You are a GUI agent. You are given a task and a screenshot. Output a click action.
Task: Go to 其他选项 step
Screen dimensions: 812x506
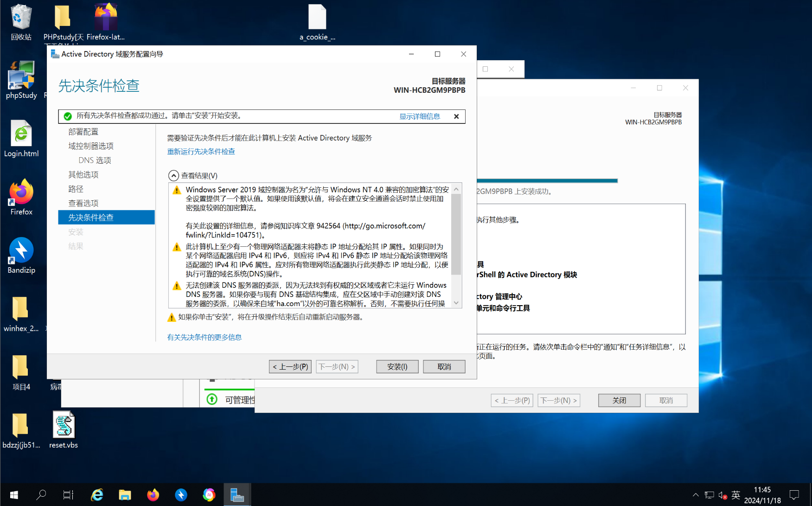[x=83, y=175]
